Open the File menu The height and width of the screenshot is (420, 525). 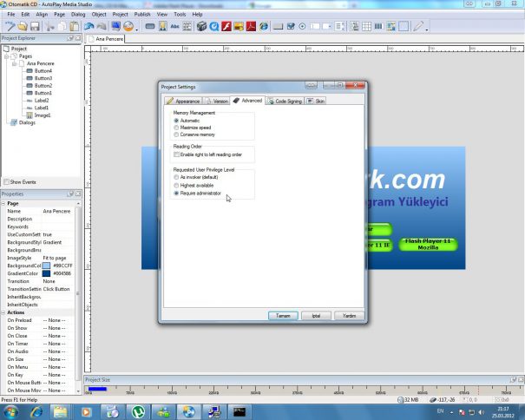tap(11, 15)
